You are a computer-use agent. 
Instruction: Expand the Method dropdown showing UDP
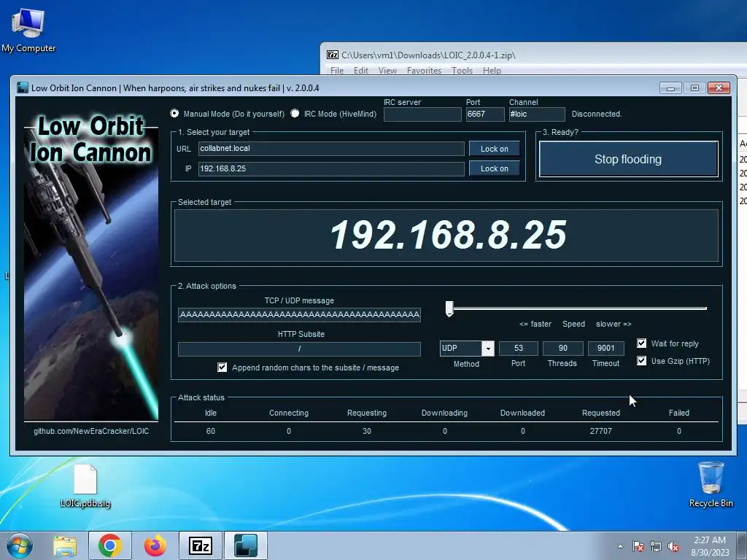tap(488, 349)
